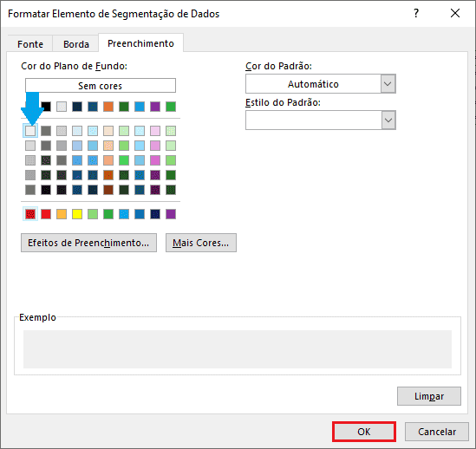This screenshot has width=476, height=449.
Task: Select the highlighted red standard color swatch
Action: [30, 214]
